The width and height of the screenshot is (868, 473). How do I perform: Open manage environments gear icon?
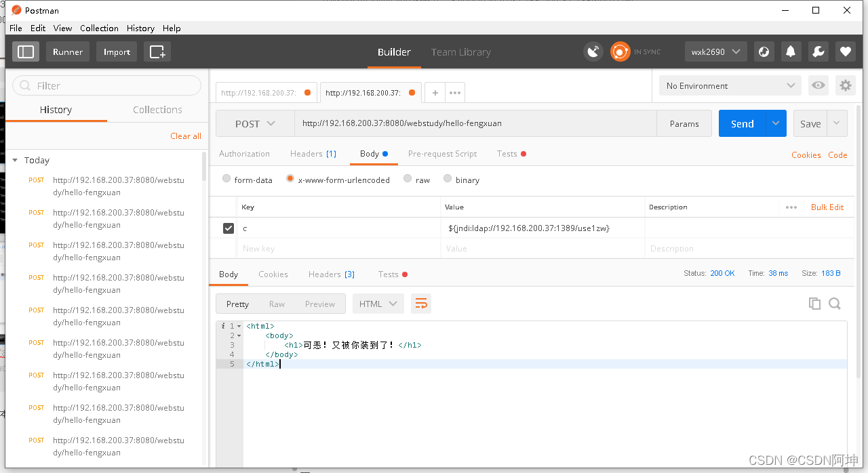(845, 85)
